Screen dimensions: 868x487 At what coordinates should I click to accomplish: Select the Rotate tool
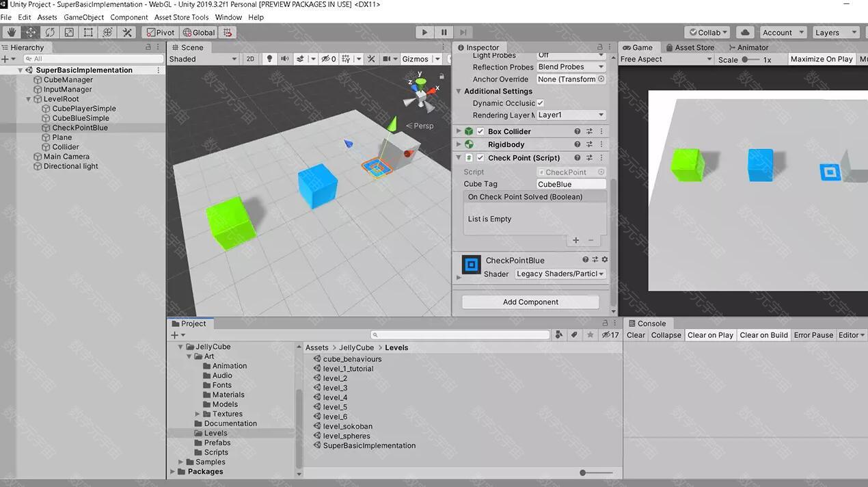[50, 32]
